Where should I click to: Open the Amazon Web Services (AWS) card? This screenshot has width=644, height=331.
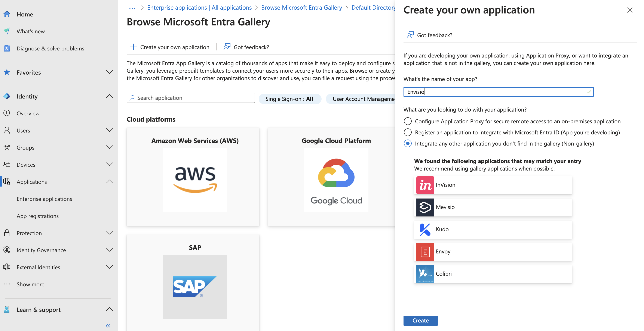(193, 177)
